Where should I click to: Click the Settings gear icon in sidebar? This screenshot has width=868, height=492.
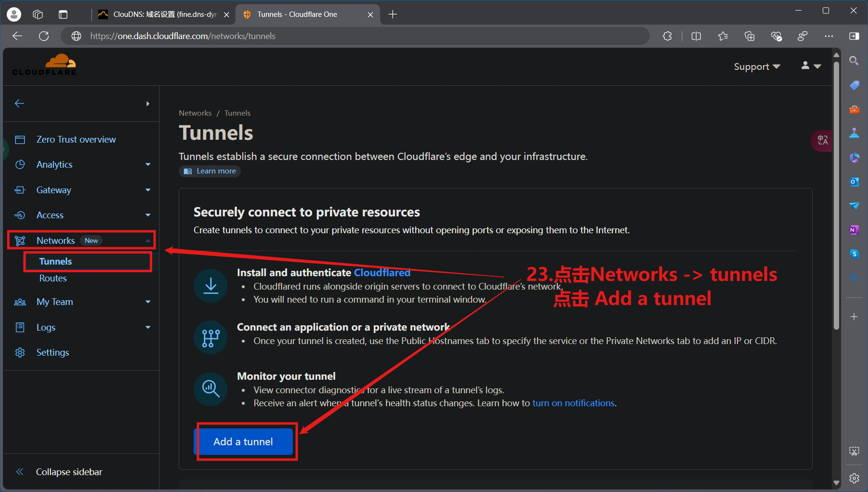coord(20,353)
